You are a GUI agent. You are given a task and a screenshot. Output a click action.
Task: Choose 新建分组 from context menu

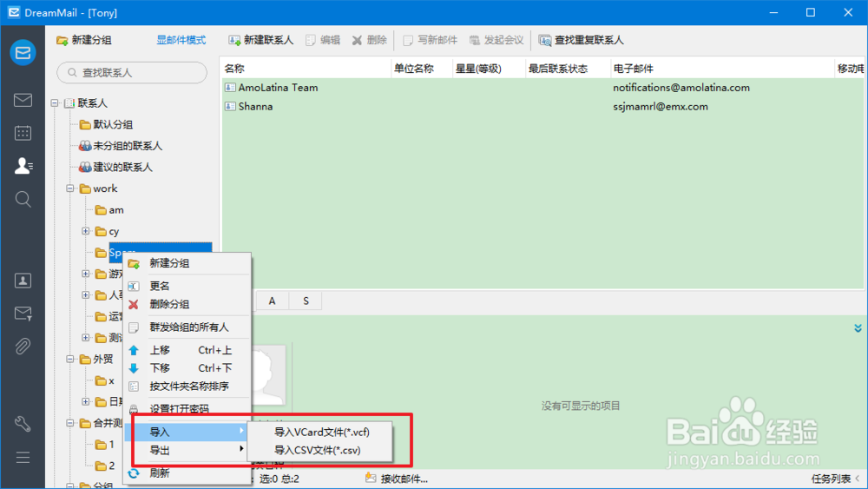coord(187,263)
